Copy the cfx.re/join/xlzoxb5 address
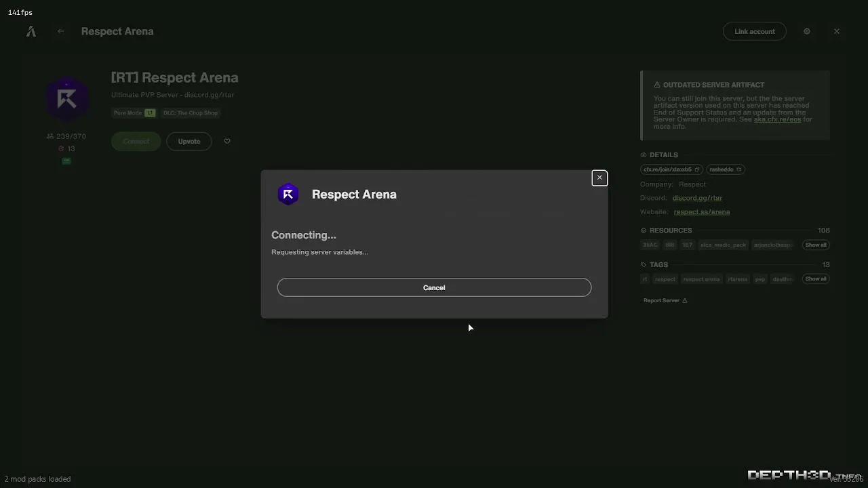This screenshot has height=488, width=868. click(x=671, y=169)
